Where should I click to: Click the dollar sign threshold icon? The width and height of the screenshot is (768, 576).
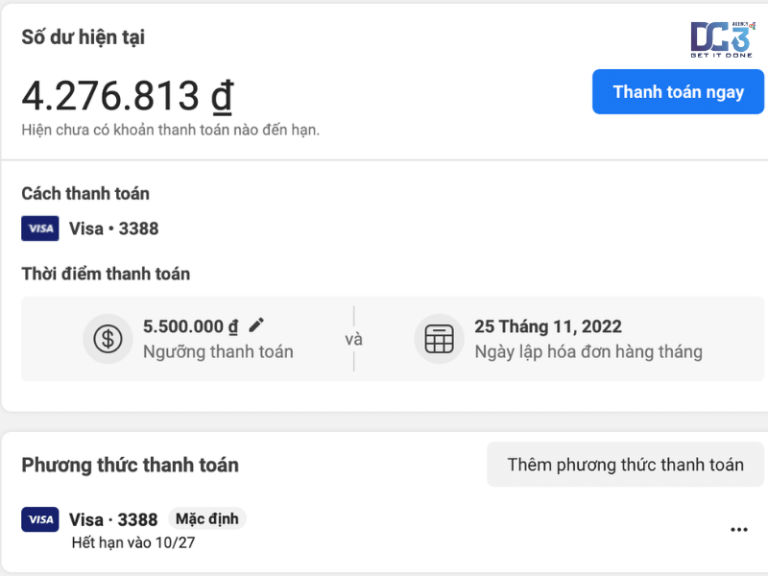(107, 339)
